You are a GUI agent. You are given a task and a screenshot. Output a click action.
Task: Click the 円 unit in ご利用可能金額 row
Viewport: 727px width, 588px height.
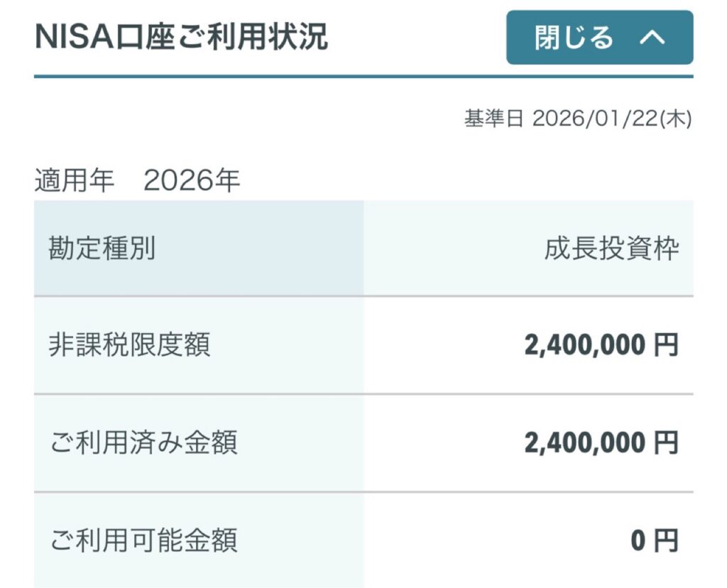pos(666,540)
